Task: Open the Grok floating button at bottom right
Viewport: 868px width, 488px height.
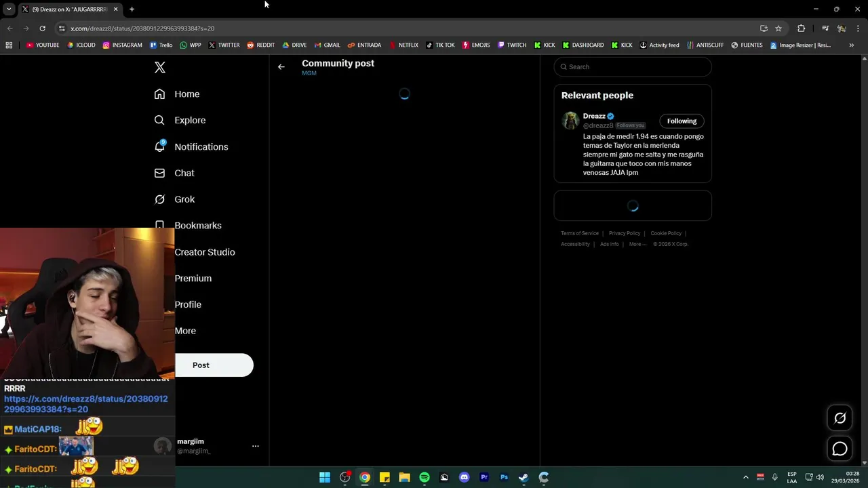Action: click(840, 418)
